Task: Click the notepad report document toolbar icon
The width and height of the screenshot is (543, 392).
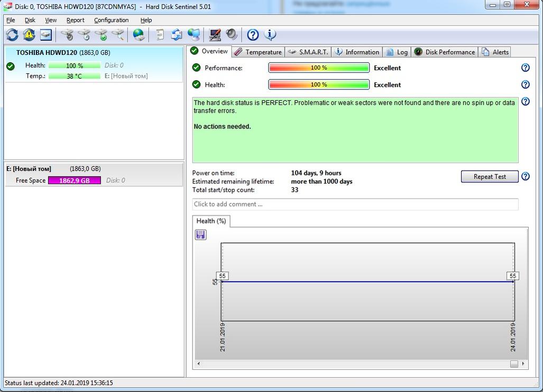Action: (x=160, y=34)
